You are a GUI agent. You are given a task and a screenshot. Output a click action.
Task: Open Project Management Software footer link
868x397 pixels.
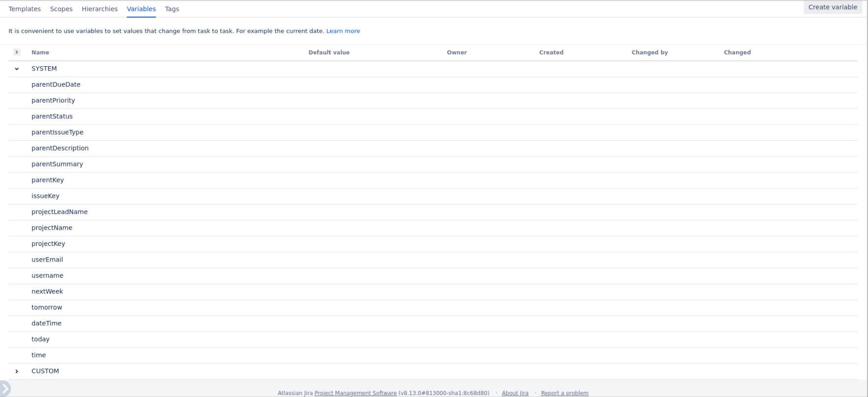point(355,393)
